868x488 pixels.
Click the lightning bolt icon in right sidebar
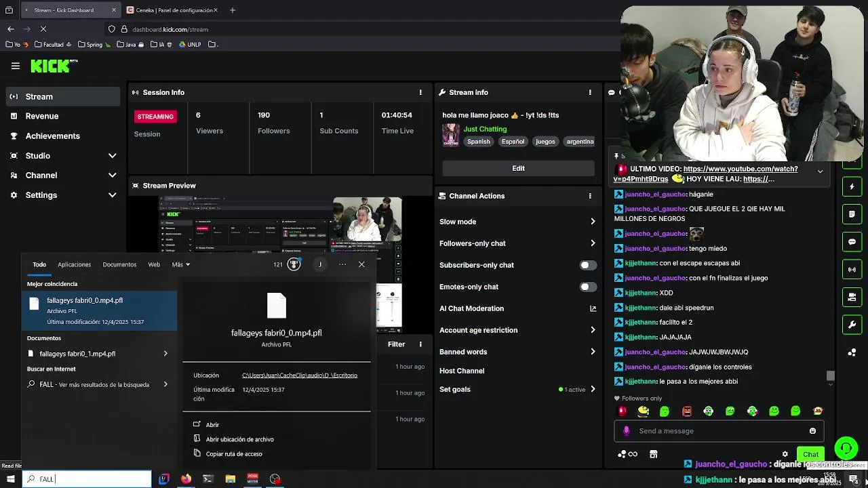click(852, 186)
